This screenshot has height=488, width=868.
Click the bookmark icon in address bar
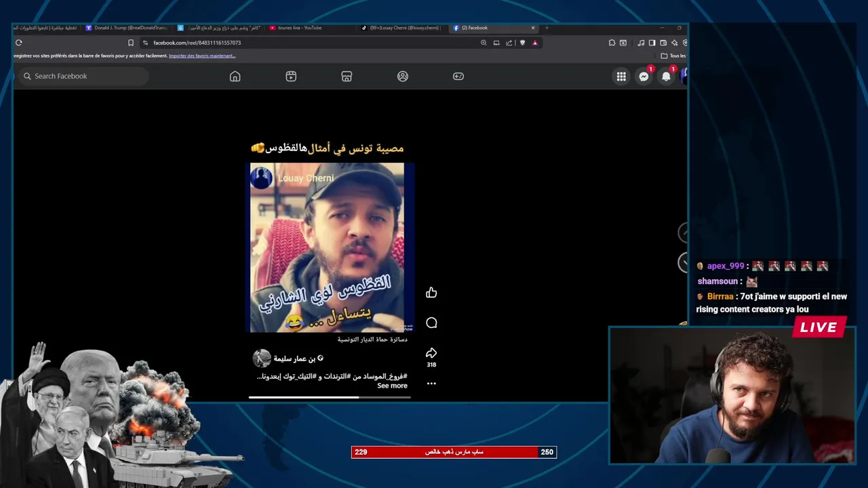131,43
